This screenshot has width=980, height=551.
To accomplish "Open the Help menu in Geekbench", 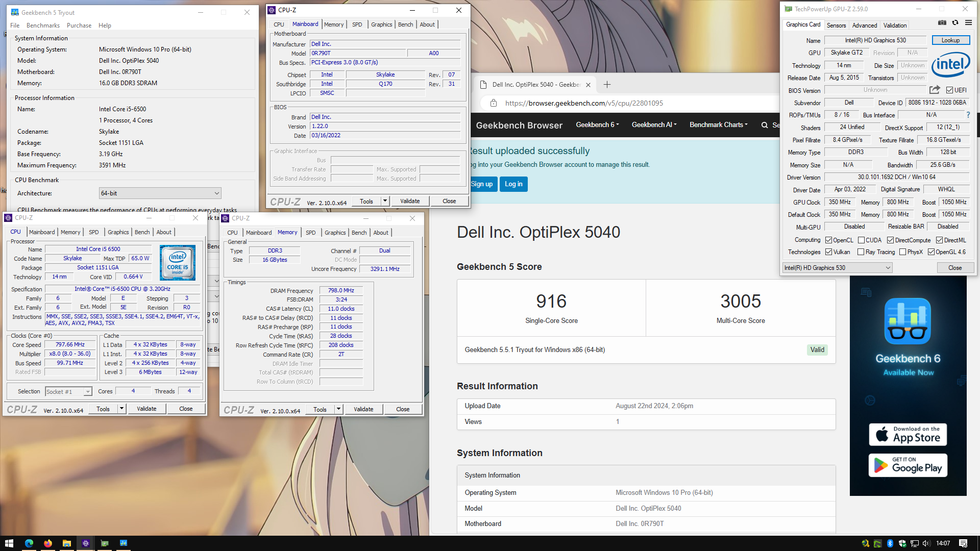I will tap(105, 26).
